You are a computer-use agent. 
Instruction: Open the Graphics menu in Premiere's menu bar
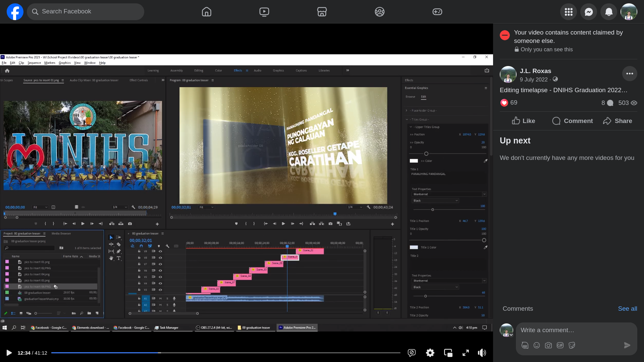pyautogui.click(x=65, y=63)
